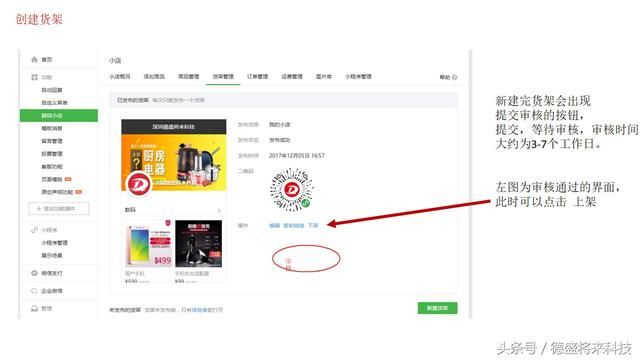Screen dimensions: 640x360
Task: Open 展示场景 under 小程序
Action: pos(52,255)
